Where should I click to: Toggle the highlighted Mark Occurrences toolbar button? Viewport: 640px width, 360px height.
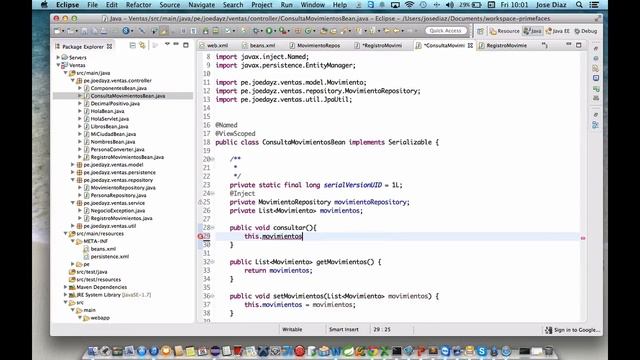pos(164,31)
